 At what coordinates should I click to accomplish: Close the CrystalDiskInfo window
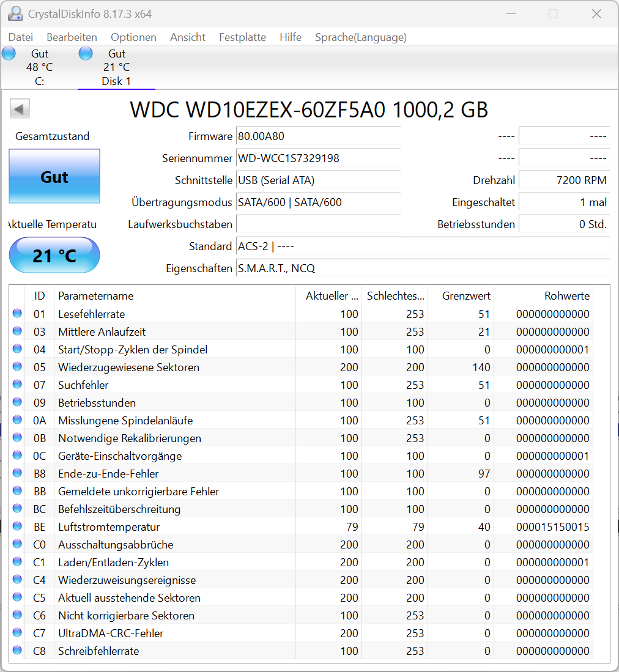[596, 13]
